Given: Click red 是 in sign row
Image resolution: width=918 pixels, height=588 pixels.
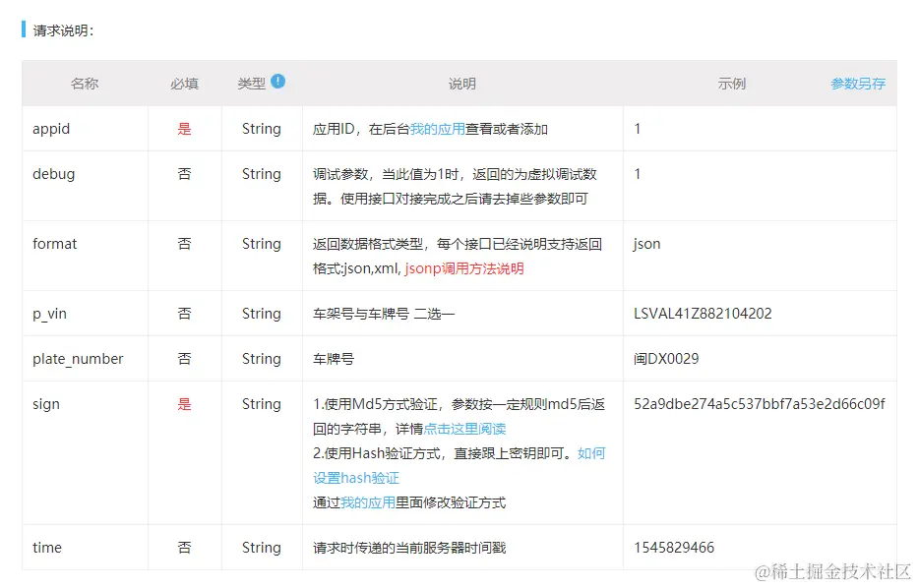Looking at the screenshot, I should point(184,404).
